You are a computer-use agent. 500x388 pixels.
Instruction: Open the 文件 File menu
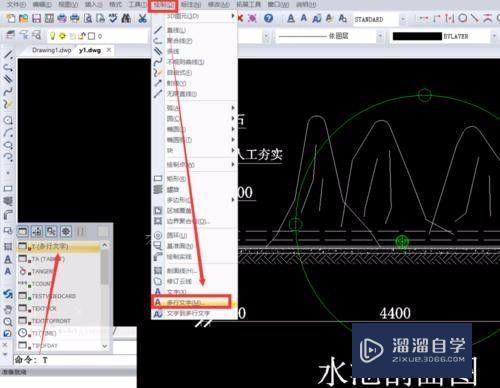(17, 4)
